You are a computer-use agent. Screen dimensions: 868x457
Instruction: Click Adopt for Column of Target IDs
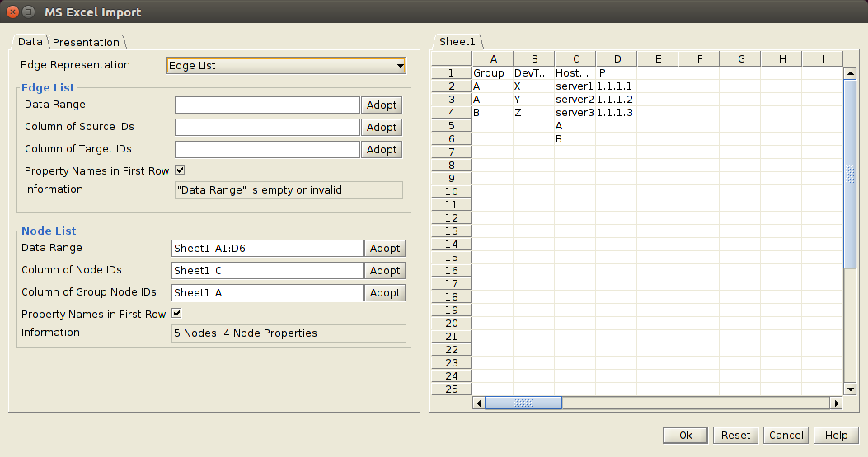pyautogui.click(x=382, y=149)
